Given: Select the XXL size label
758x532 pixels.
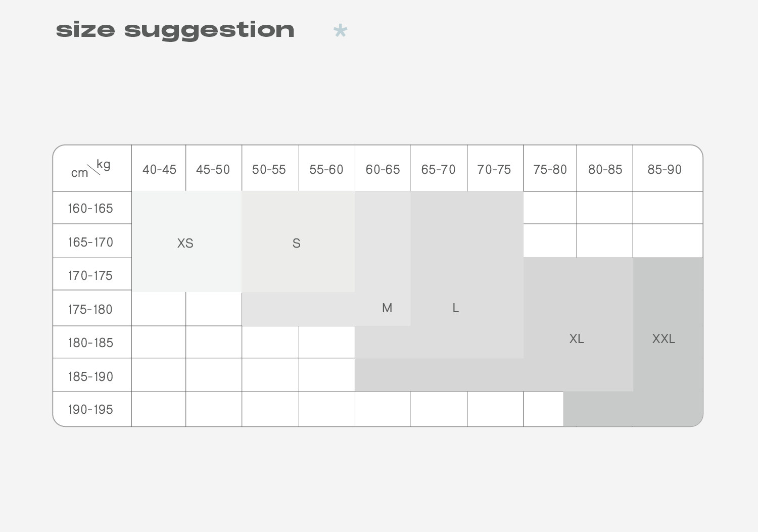Looking at the screenshot, I should click(x=664, y=338).
